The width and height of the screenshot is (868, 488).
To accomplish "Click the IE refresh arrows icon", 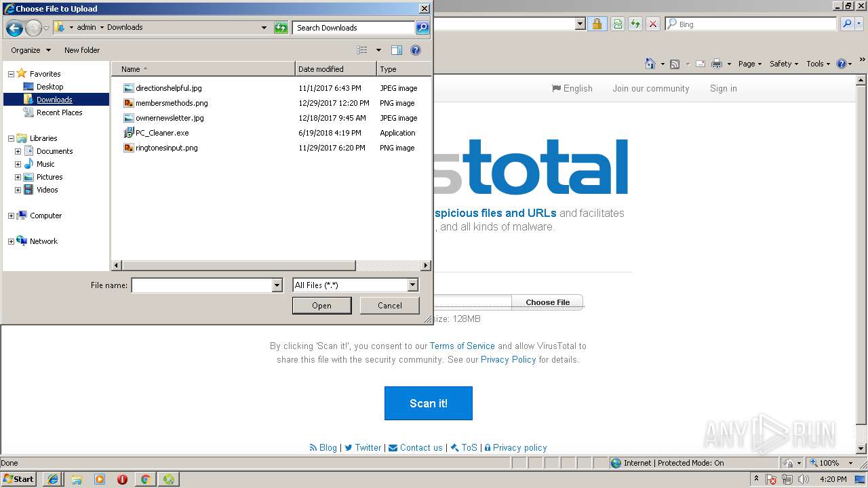I will (635, 24).
